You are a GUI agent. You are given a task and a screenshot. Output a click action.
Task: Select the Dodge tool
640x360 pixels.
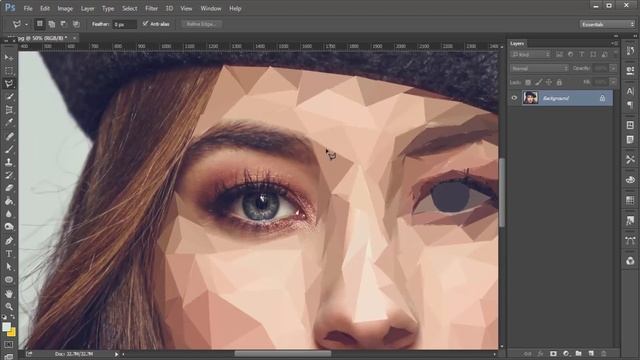click(x=9, y=227)
